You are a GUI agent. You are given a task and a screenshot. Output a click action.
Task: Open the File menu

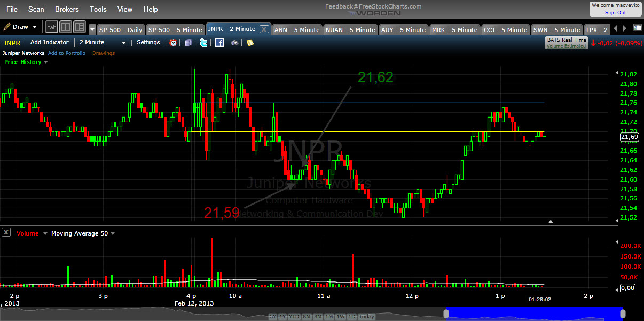[x=12, y=9]
